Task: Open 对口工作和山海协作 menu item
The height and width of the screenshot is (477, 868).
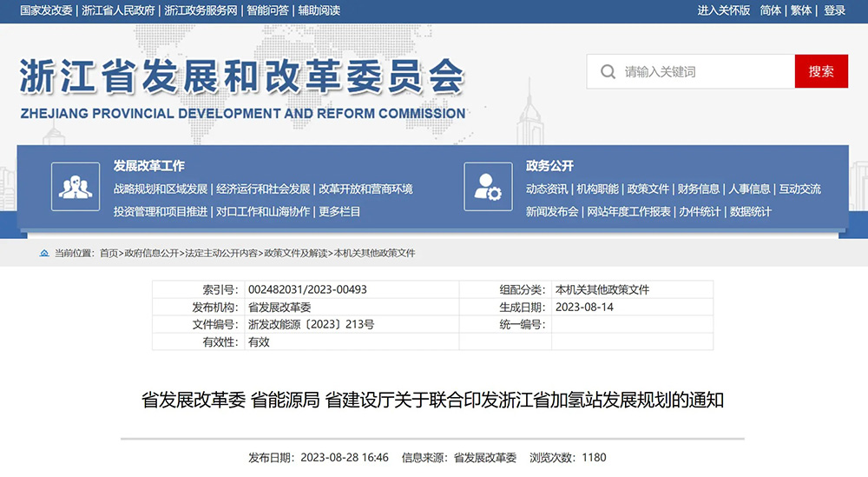Action: (263, 212)
